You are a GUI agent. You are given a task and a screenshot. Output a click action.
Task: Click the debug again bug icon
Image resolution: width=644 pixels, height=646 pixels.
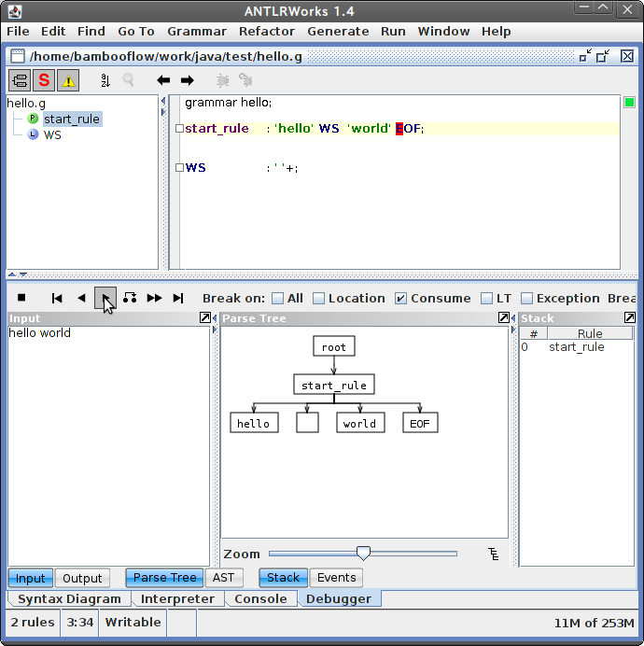246,79
